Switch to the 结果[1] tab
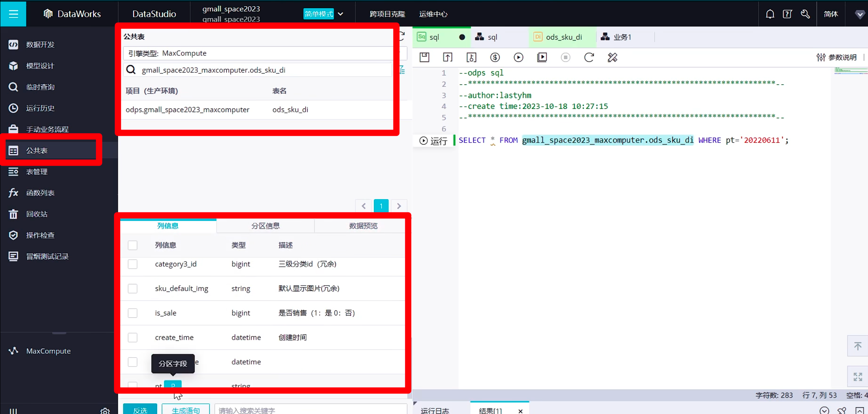This screenshot has width=868, height=414. click(x=491, y=410)
